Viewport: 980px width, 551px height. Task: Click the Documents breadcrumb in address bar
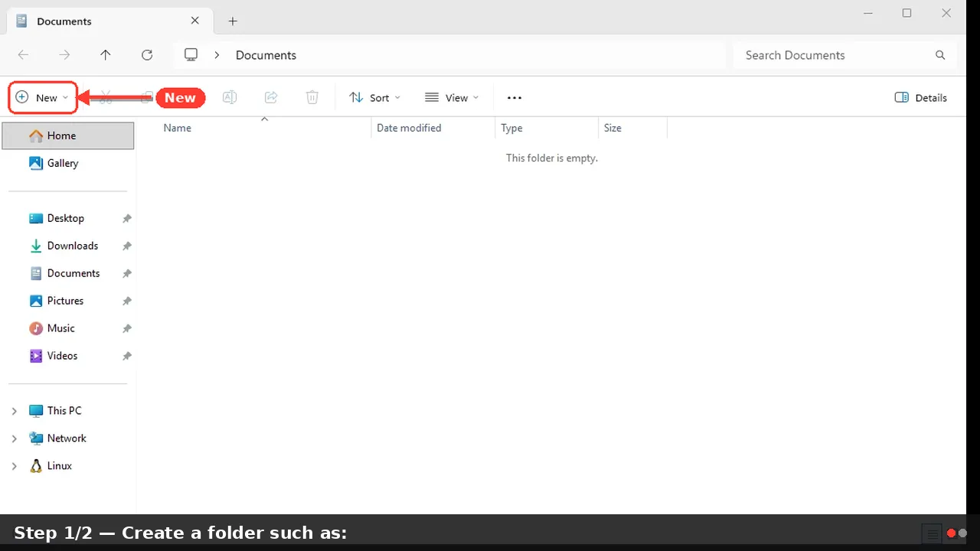266,55
